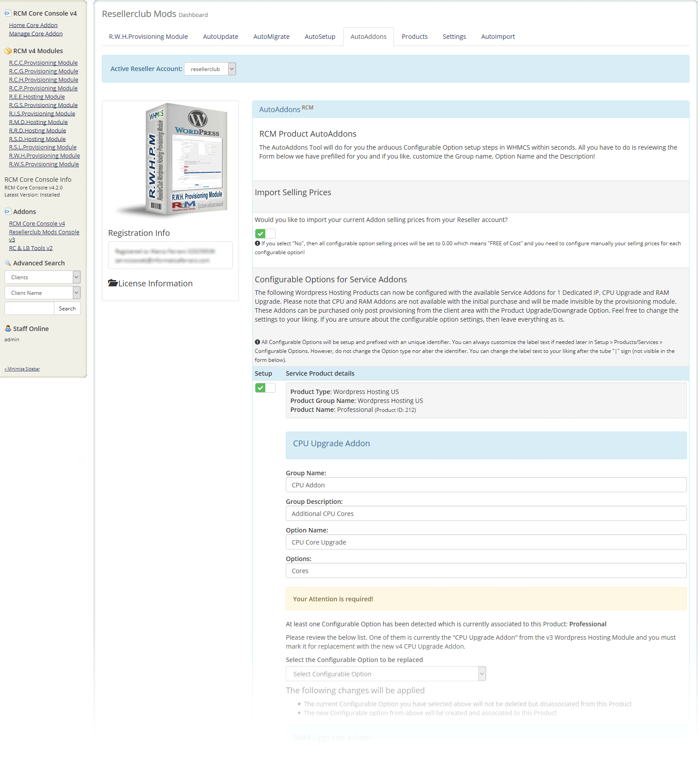Open R.G.S.Provisioning Module link

43,105
